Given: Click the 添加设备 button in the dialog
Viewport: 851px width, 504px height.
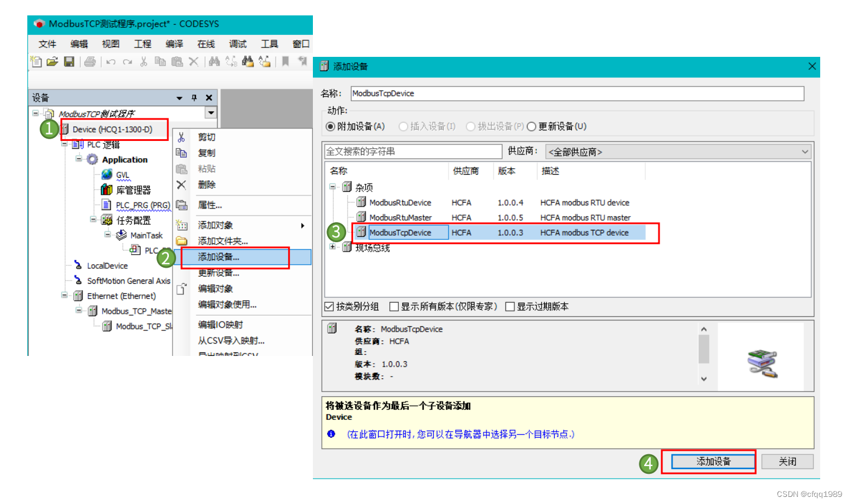Looking at the screenshot, I should point(714,461).
